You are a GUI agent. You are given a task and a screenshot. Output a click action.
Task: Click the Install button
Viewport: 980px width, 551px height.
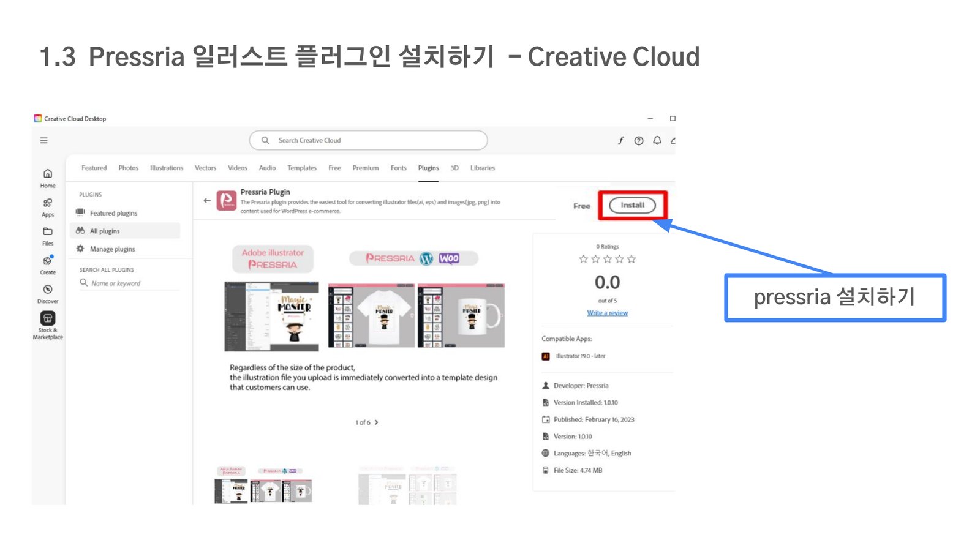632,205
